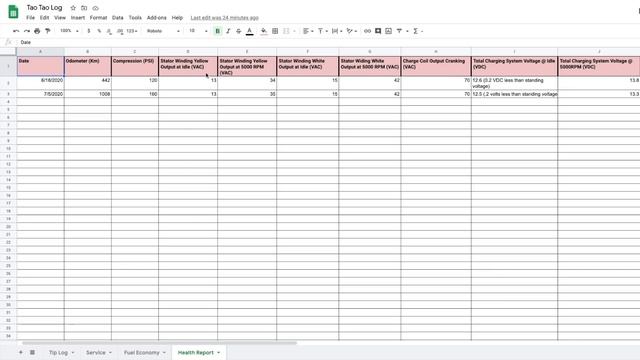Select the Odometer (Km) header cell
The width and height of the screenshot is (640, 360).
[88, 66]
